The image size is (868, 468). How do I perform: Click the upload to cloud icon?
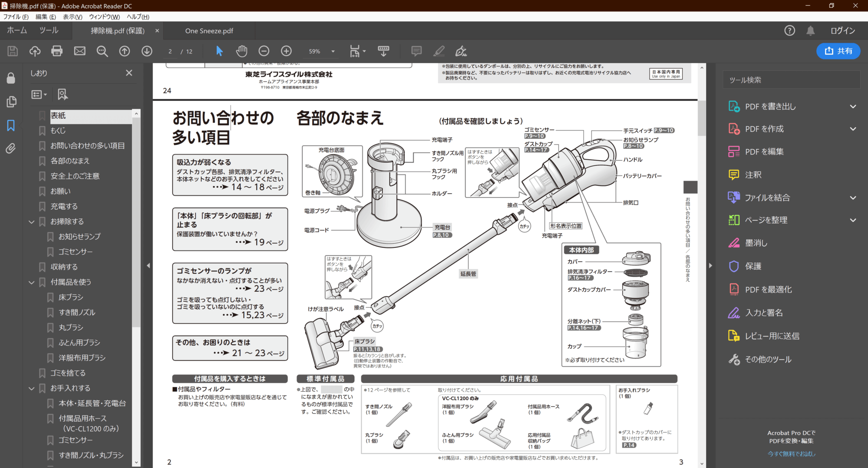click(35, 51)
